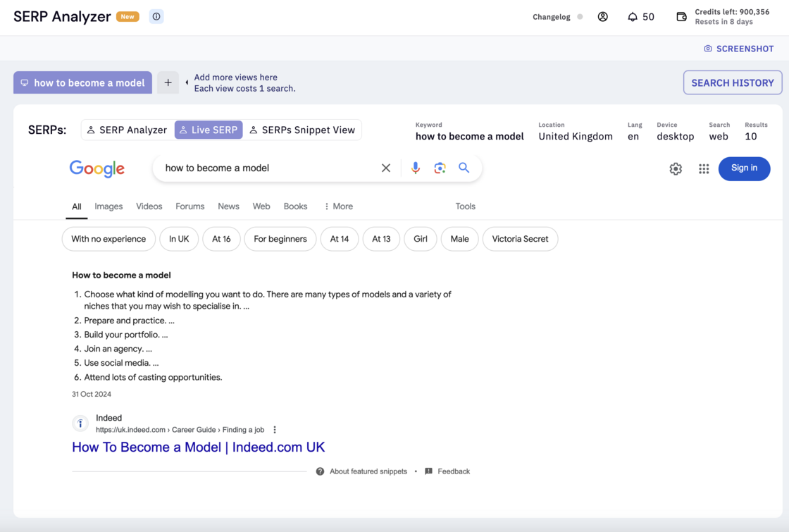
Task: Click snippet step 'Build your portfolio'
Action: click(x=122, y=335)
